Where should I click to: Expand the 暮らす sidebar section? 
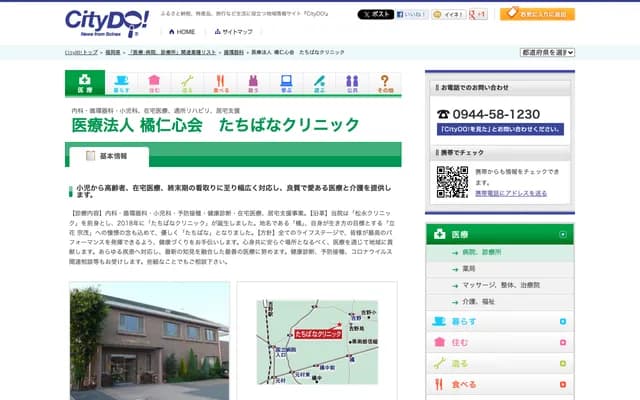pos(563,322)
